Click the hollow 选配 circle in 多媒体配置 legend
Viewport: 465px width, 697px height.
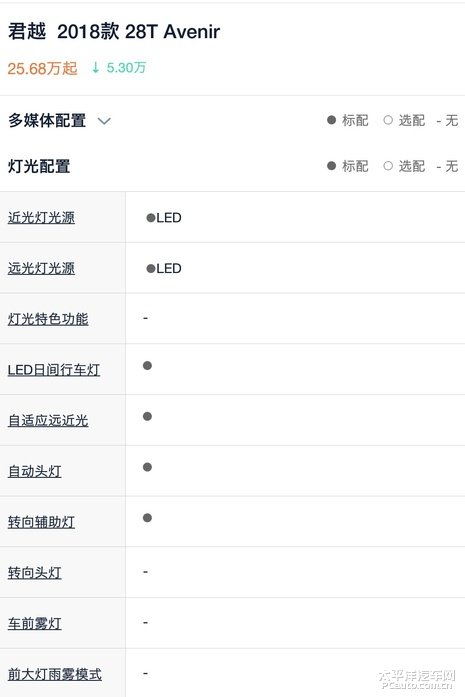pos(388,120)
